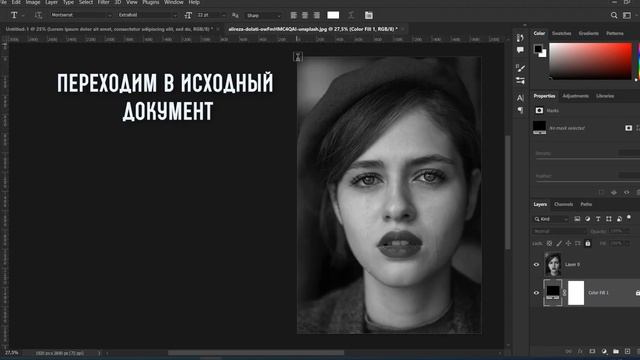Link layers via the chain icon
This screenshot has height=360, width=640.
568,351
